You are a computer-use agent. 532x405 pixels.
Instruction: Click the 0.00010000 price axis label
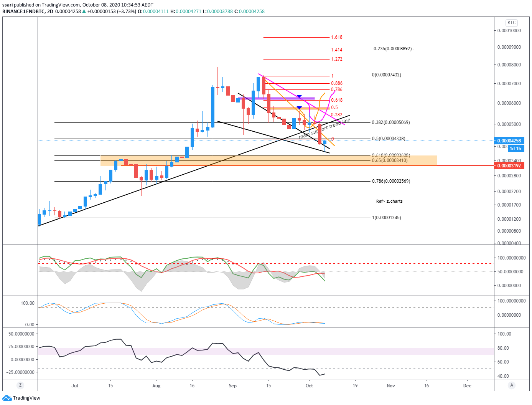point(509,31)
